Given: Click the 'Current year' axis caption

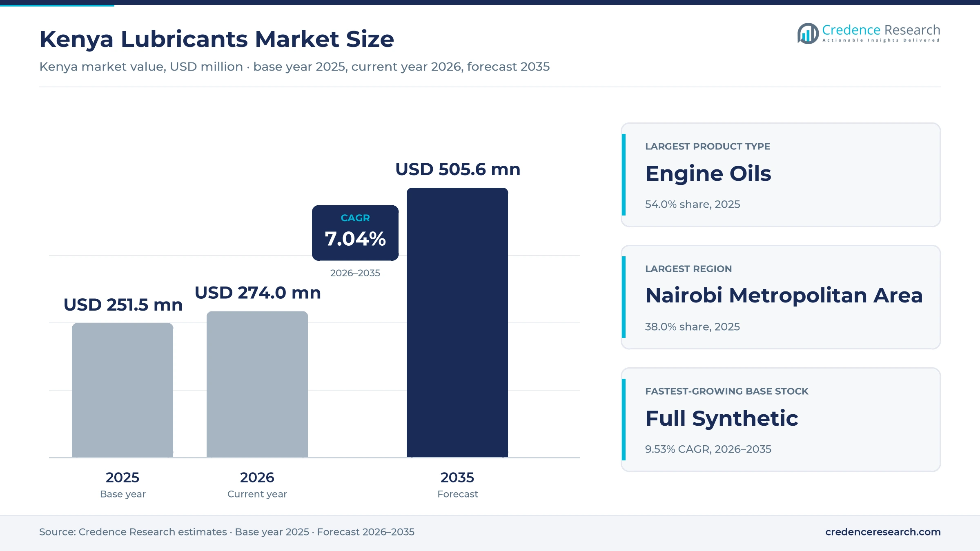Looking at the screenshot, I should tap(257, 494).
